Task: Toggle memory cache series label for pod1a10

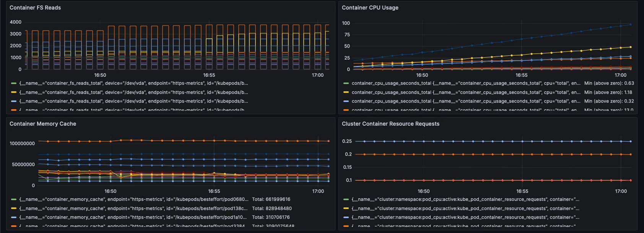Action: [133, 217]
